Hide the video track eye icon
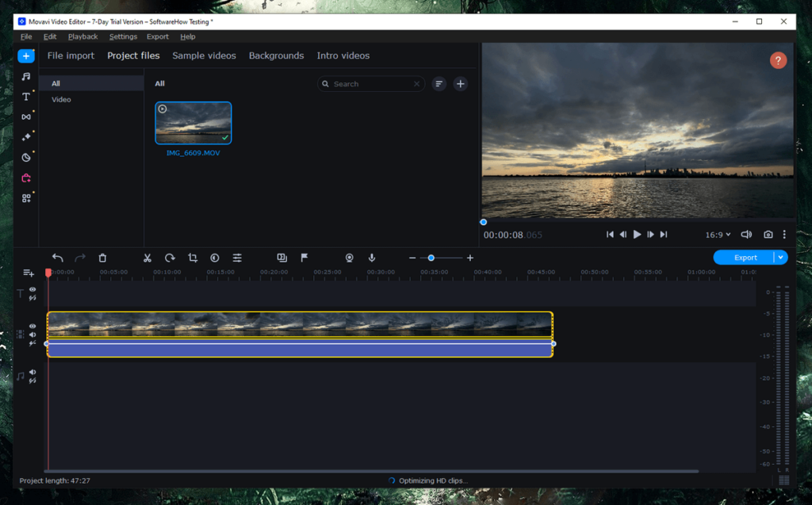 coord(33,327)
